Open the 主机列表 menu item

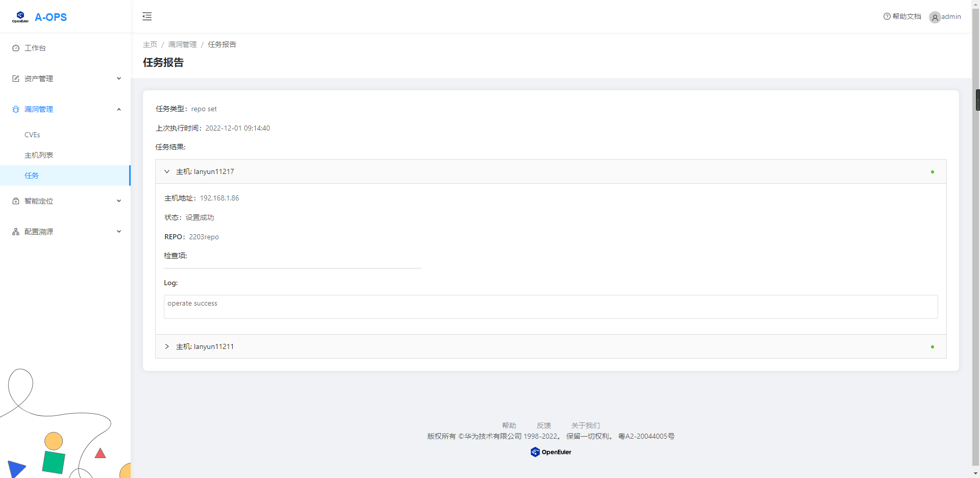click(x=39, y=155)
